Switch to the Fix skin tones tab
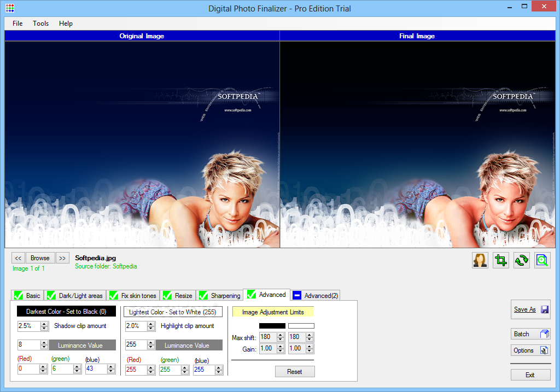 [133, 296]
